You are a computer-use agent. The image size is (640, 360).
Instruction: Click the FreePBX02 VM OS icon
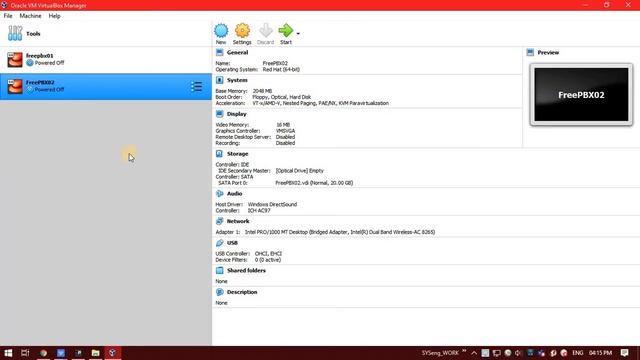pos(15,87)
